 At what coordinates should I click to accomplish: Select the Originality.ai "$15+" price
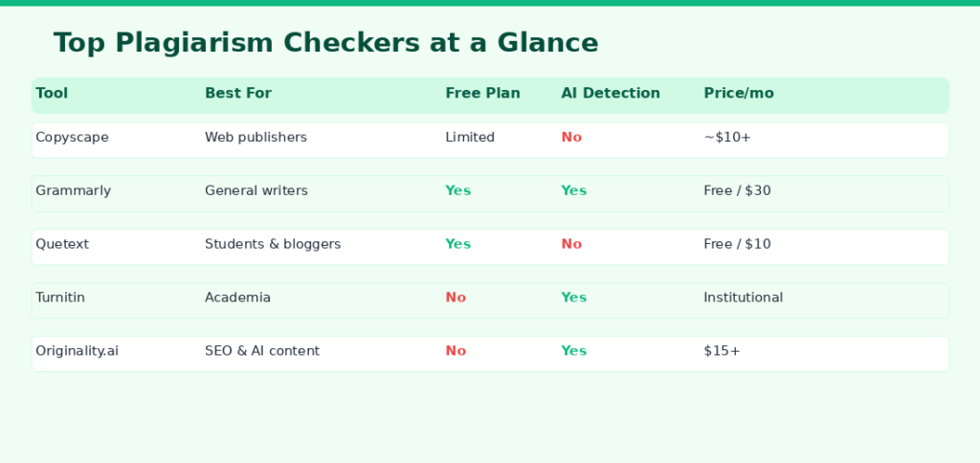(722, 352)
